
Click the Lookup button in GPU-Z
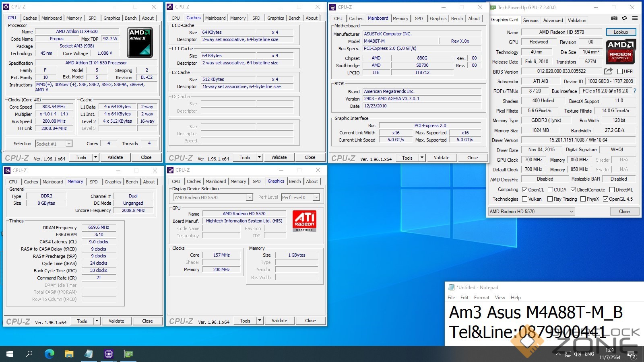coord(620,32)
